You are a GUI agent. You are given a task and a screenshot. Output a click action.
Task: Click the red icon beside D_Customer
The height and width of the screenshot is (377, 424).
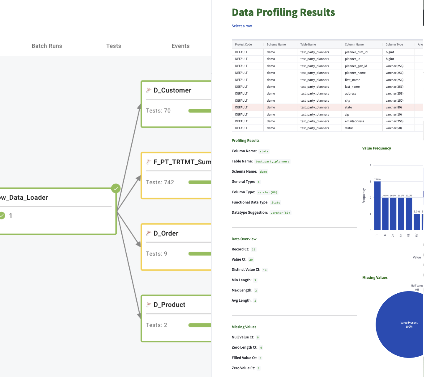pos(148,90)
